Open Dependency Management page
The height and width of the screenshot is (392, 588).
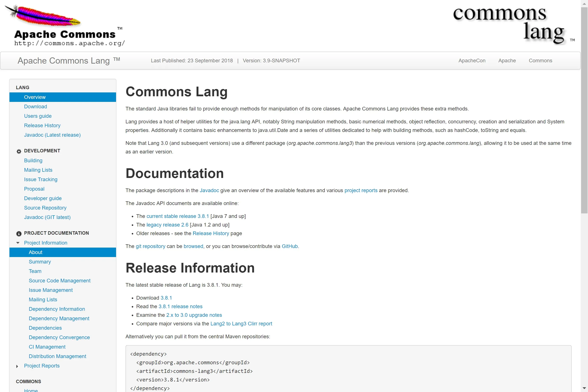pos(59,318)
